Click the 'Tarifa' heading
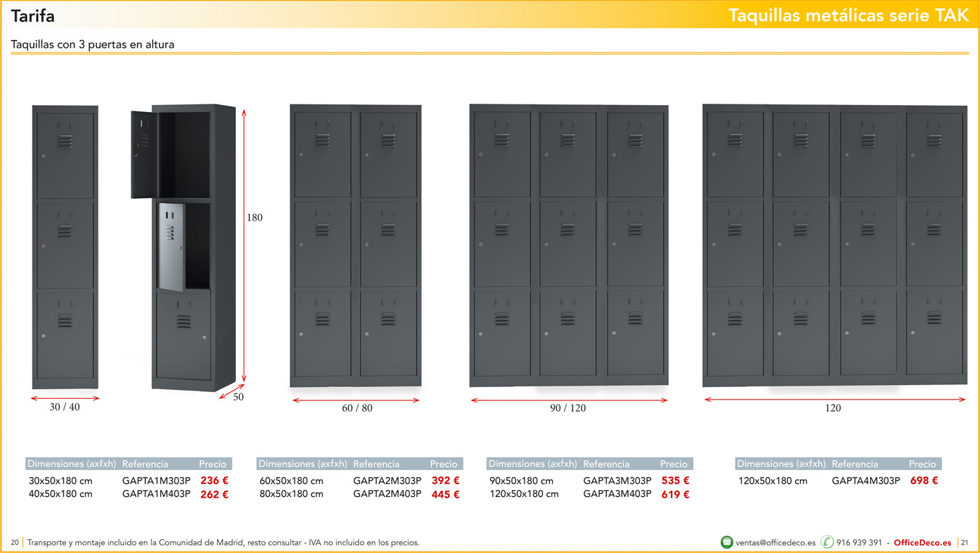The width and height of the screenshot is (980, 553). 33,15
